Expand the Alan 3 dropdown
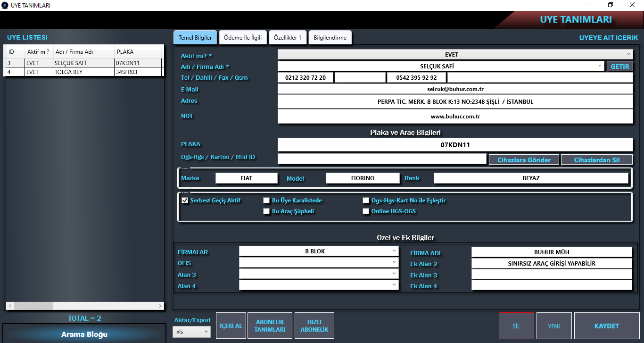The height and width of the screenshot is (343, 644). click(x=394, y=274)
